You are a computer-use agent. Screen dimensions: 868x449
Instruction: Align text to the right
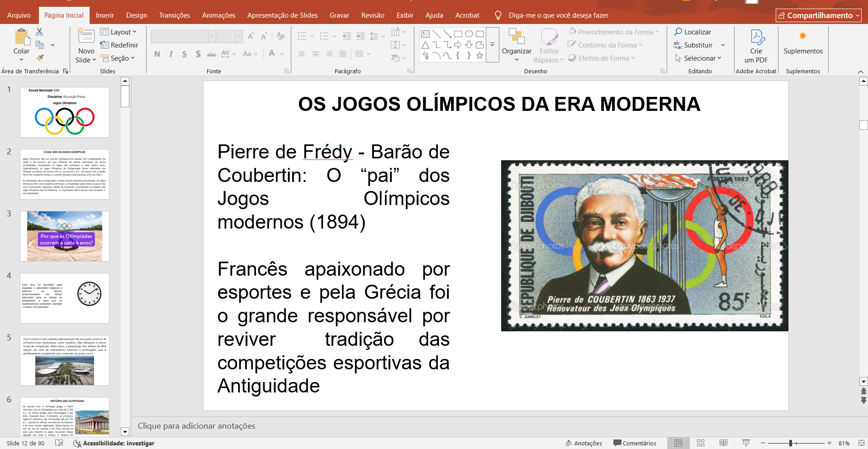tap(329, 54)
